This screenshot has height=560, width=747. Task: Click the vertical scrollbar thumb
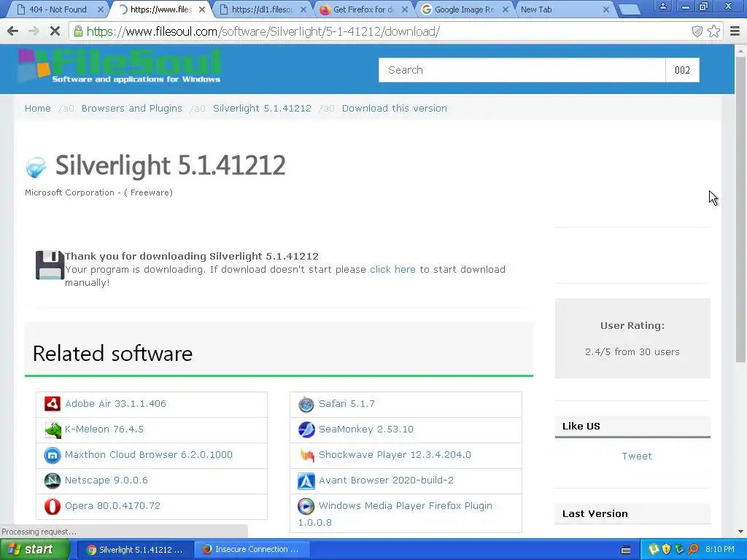740,209
